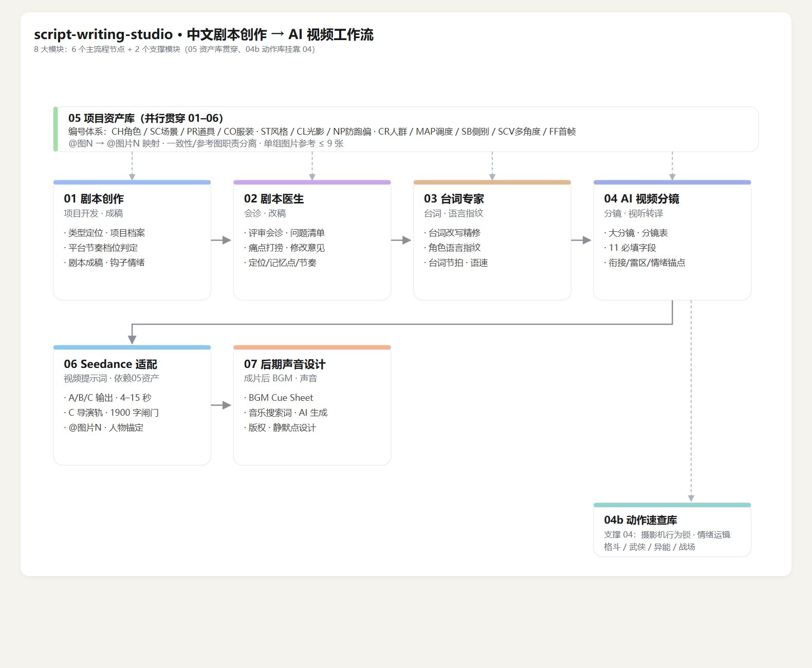This screenshot has height=668, width=812.
Task: Click the bullet "台词节拍 · 语速"
Action: point(456,263)
